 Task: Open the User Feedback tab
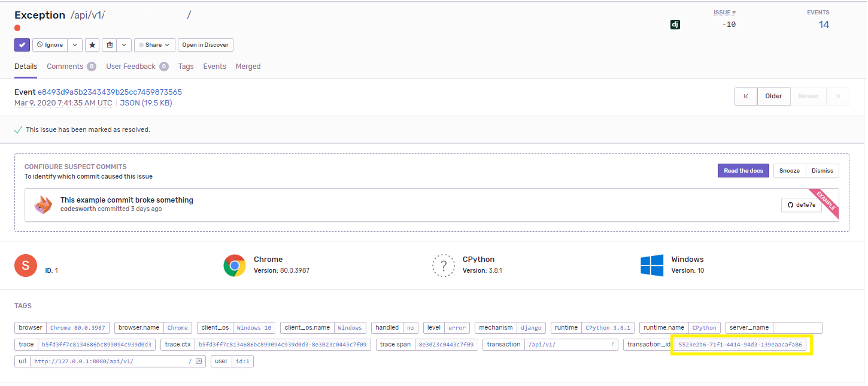click(x=130, y=67)
